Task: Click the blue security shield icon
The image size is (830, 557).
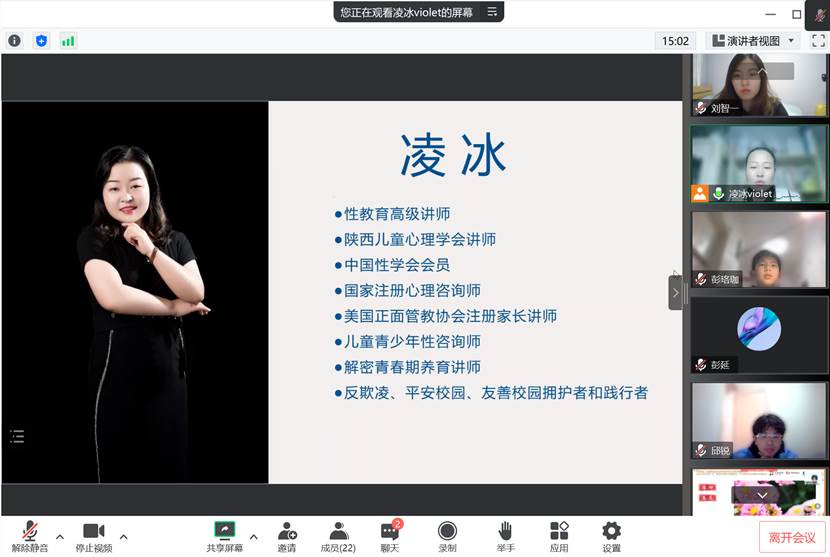Action: [41, 41]
